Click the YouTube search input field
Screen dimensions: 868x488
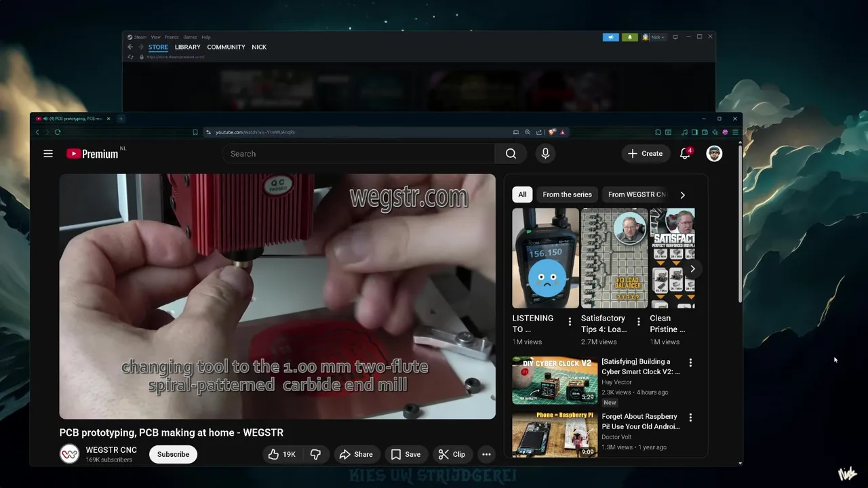point(359,154)
